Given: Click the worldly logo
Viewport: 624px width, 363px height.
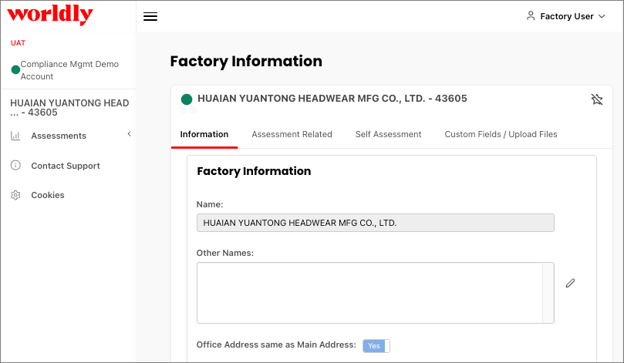Looking at the screenshot, I should pyautogui.click(x=50, y=15).
